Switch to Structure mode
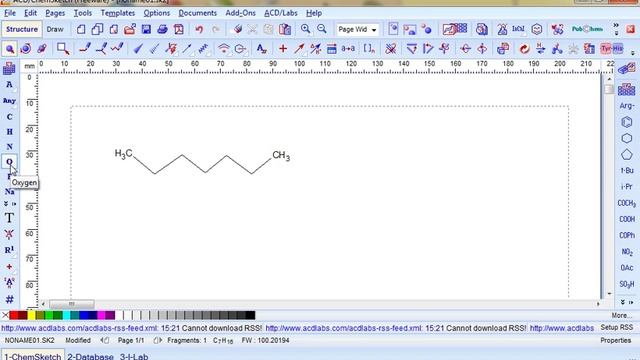 tap(22, 29)
